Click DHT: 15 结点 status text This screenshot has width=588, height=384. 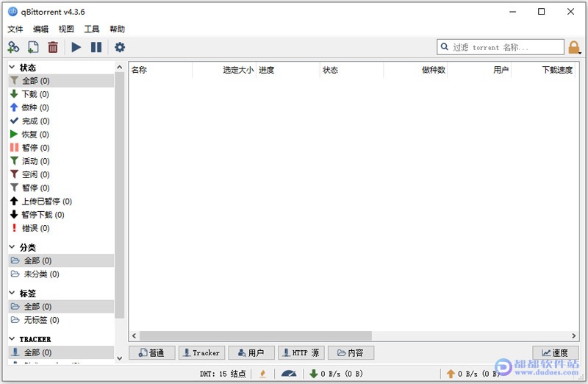[223, 374]
